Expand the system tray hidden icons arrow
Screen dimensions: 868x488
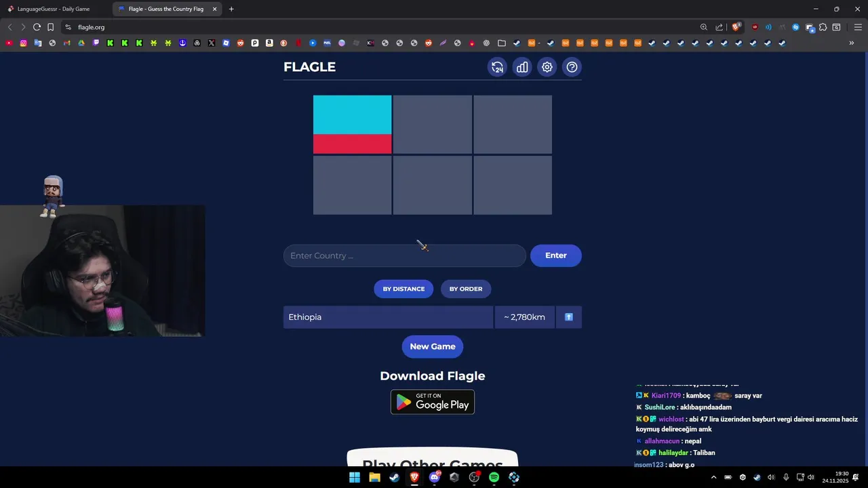coord(713,477)
